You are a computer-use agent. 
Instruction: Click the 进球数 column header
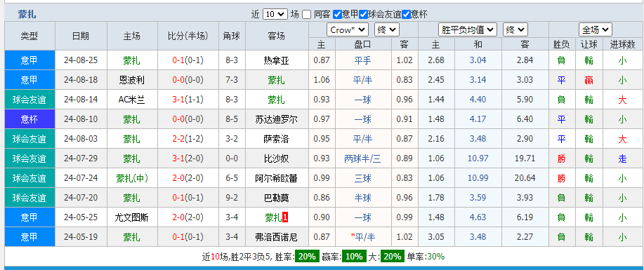pos(623,44)
